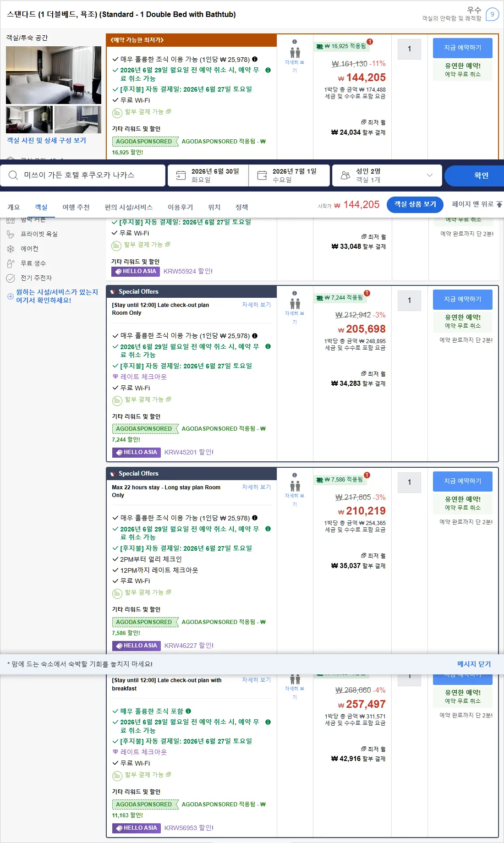Click the green info icon beside cancellation in 144,205 offer
This screenshot has height=843, width=504.
click(268, 70)
